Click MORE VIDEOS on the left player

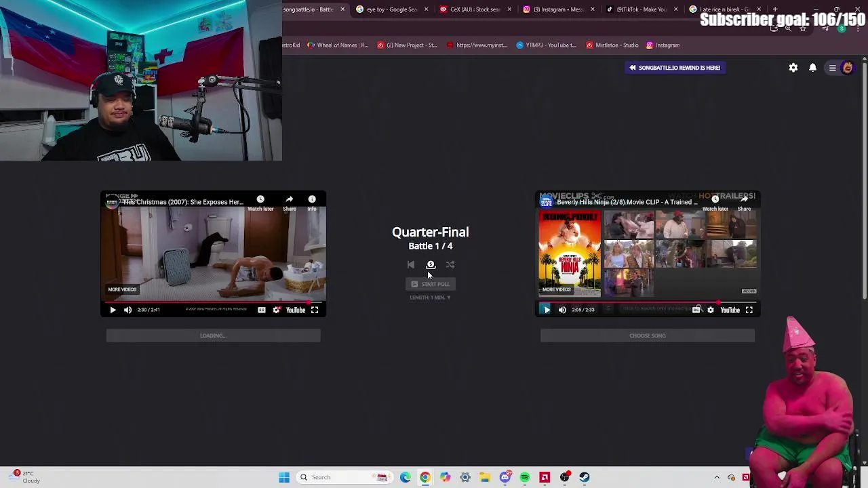[x=122, y=289]
